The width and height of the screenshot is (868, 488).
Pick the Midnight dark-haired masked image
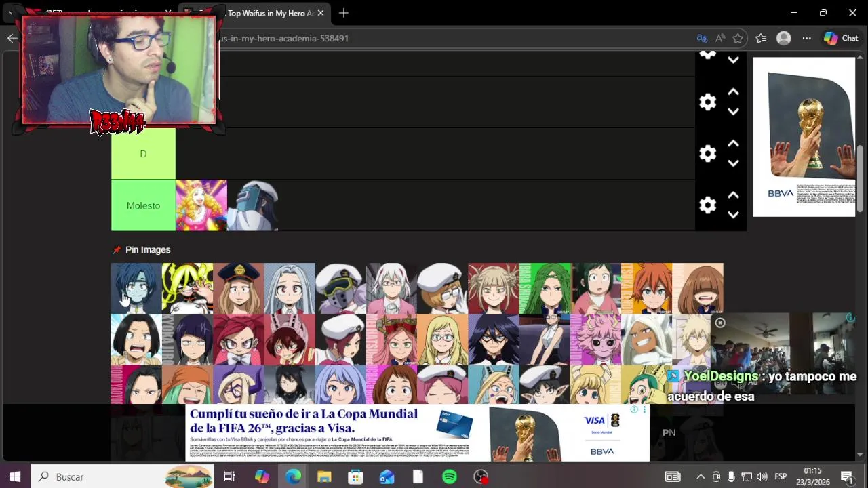(494, 340)
